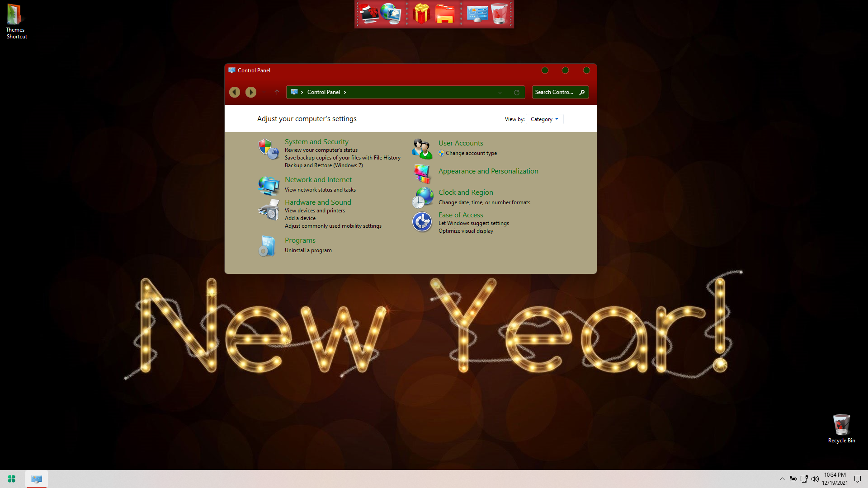
Task: Open the Clock and Region icon
Action: click(422, 198)
